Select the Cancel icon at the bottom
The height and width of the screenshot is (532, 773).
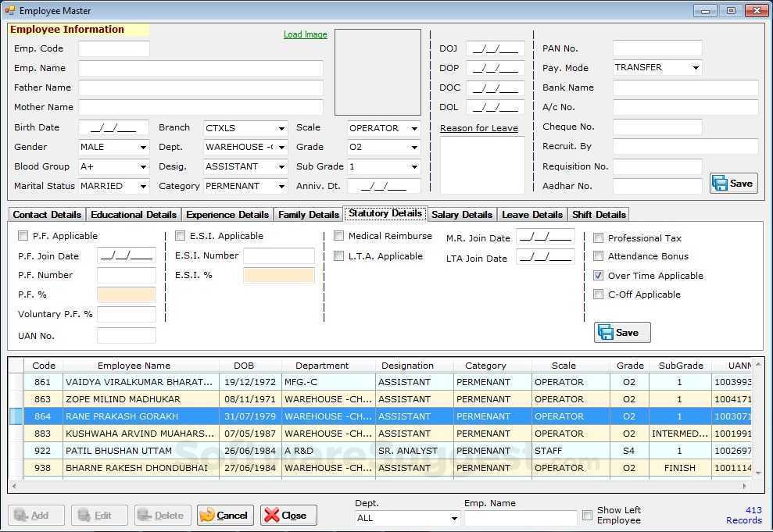pos(209,515)
